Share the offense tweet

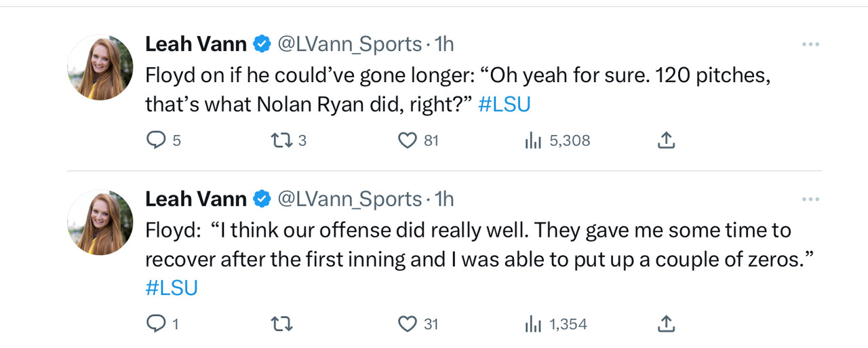[666, 324]
